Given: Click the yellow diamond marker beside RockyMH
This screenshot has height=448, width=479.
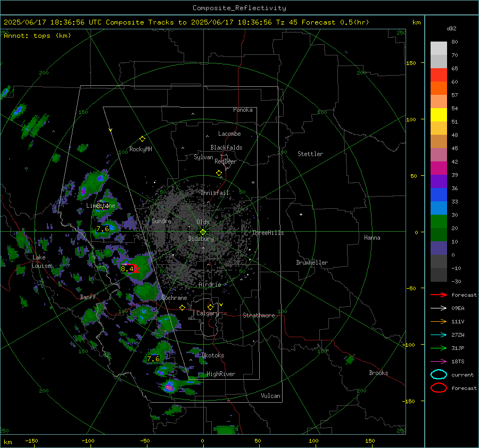Looking at the screenshot, I should pyautogui.click(x=142, y=139).
